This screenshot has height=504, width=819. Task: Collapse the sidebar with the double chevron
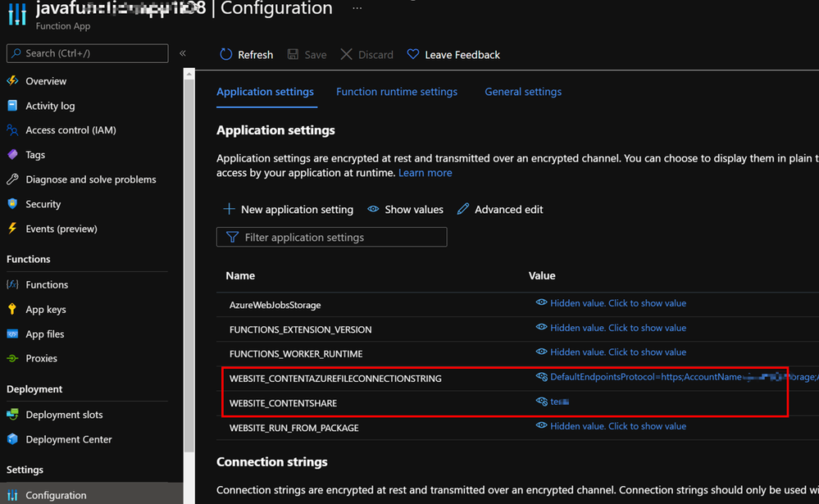(x=183, y=53)
